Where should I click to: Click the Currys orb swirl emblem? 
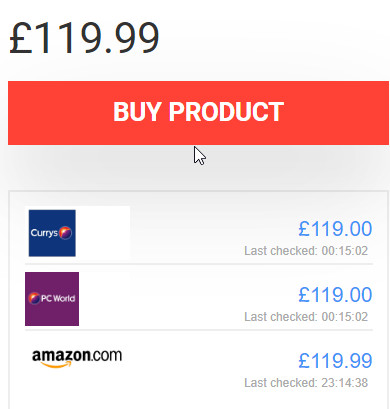coord(65,233)
